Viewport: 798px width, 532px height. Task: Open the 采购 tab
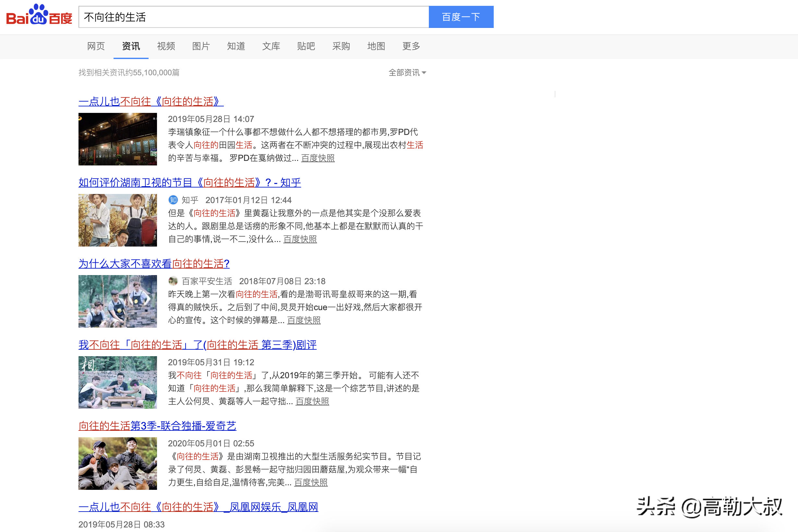pos(341,46)
